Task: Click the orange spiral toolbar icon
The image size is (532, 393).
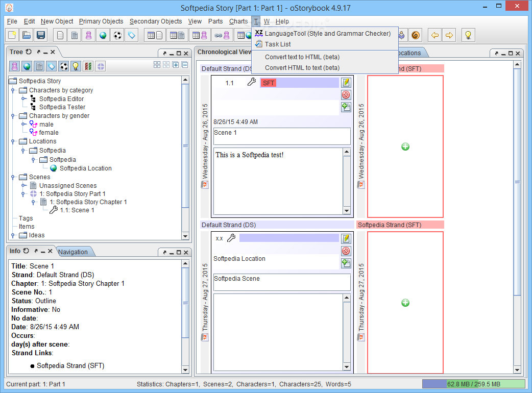Action: 415,35
